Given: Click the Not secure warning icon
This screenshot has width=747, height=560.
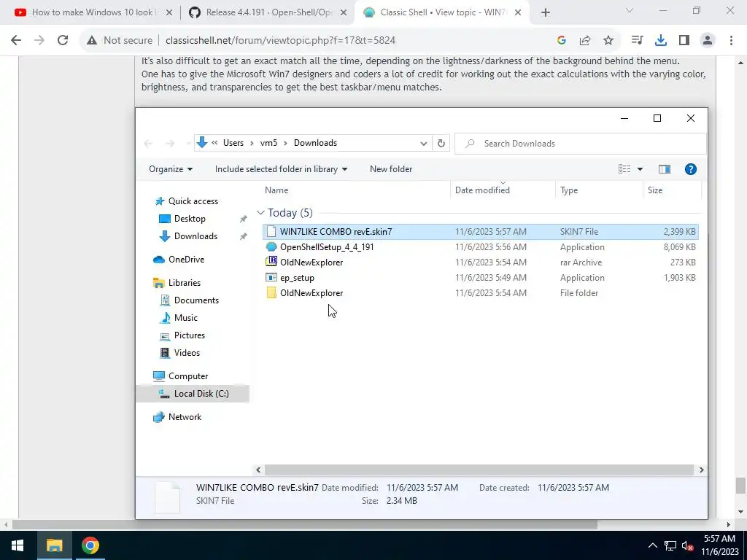Looking at the screenshot, I should tap(92, 41).
